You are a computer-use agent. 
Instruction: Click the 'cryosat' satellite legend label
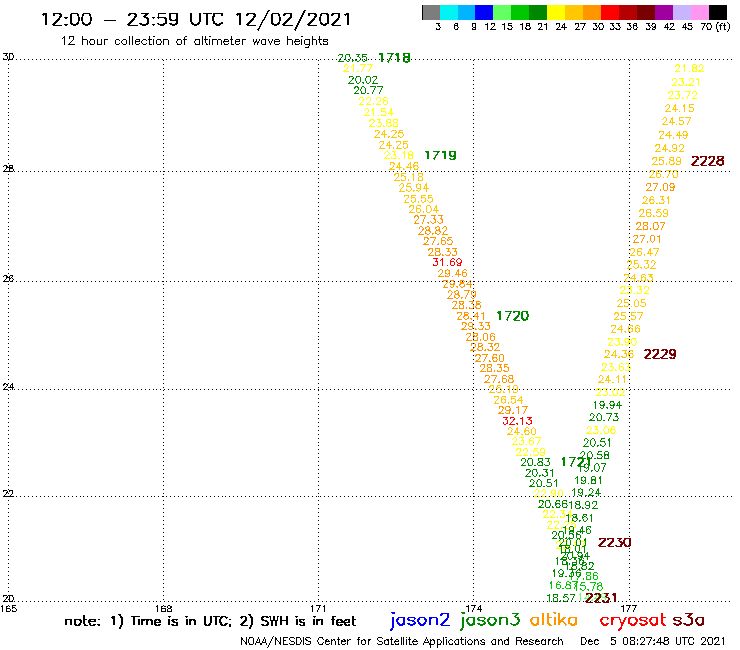(x=633, y=621)
